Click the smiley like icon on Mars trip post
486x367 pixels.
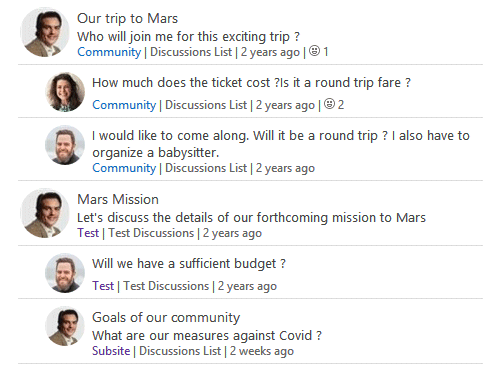pyautogui.click(x=314, y=51)
